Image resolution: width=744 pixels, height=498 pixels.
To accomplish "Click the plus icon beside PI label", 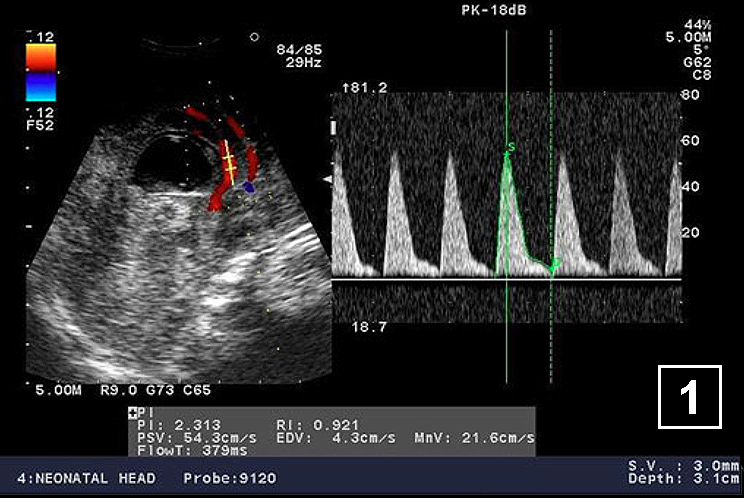I will pyautogui.click(x=133, y=412).
